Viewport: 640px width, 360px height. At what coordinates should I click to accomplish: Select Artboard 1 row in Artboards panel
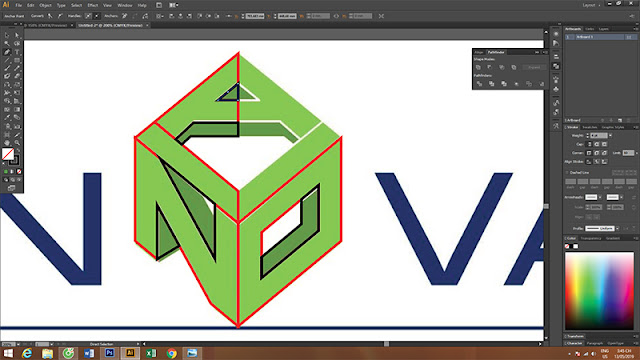point(600,37)
